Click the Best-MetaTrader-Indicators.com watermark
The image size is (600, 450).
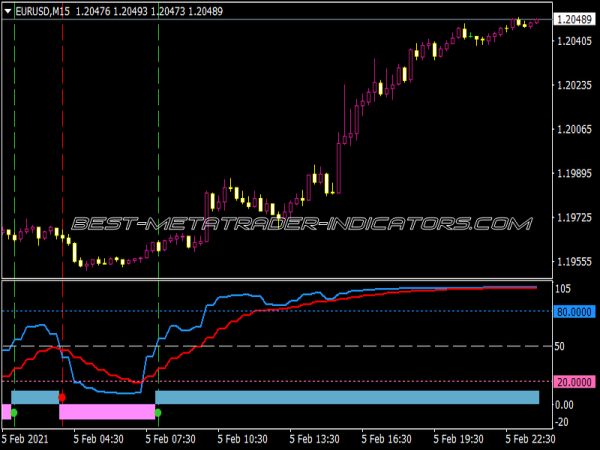pyautogui.click(x=300, y=223)
